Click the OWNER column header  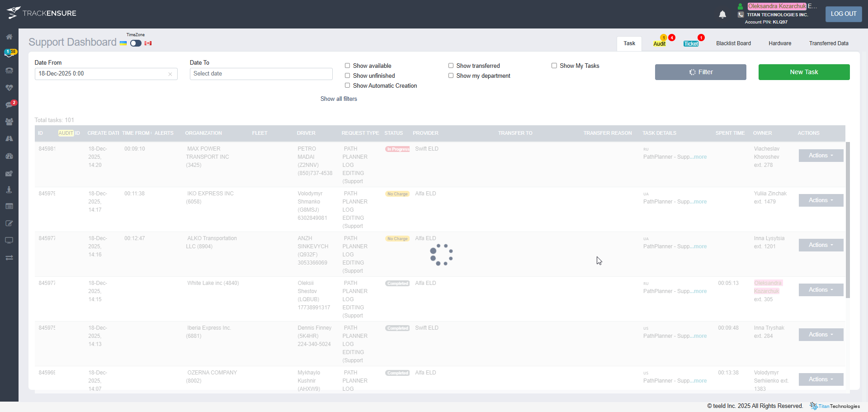[x=762, y=133]
